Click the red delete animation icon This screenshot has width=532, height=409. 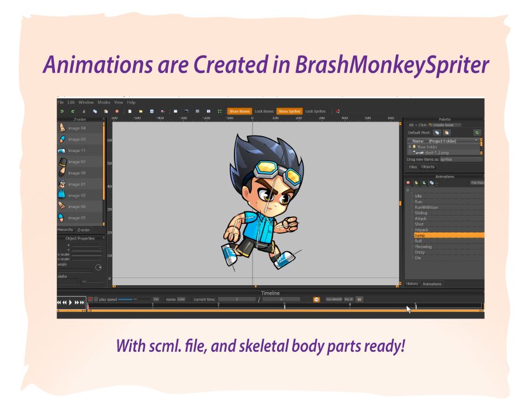click(408, 183)
